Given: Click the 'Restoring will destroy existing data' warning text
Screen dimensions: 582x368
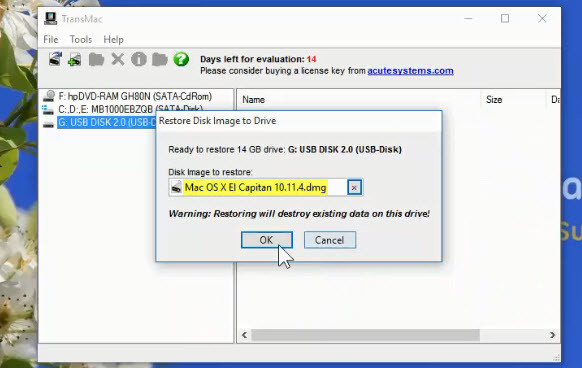Looking at the screenshot, I should tap(299, 214).
